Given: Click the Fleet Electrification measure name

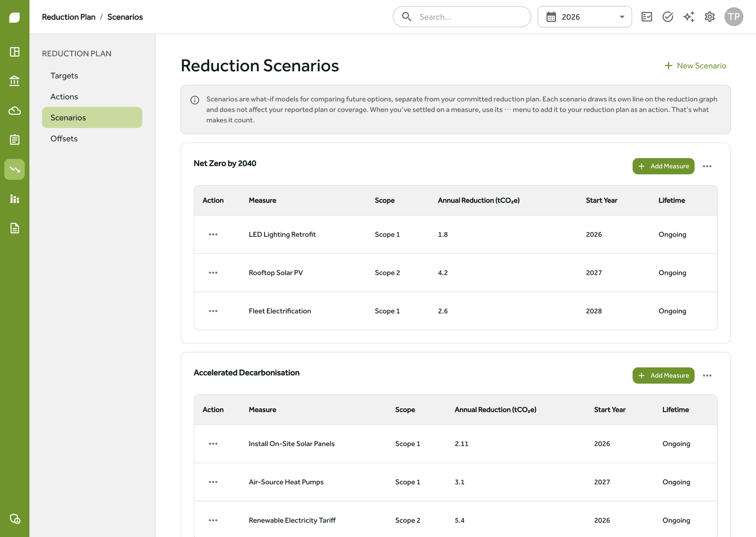Looking at the screenshot, I should pyautogui.click(x=280, y=311).
